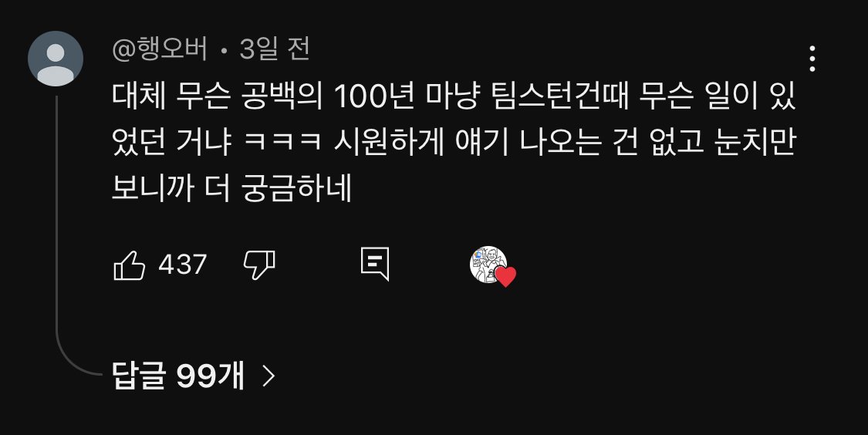
Task: Open the gray default avatar of 행오버
Action: point(56,59)
